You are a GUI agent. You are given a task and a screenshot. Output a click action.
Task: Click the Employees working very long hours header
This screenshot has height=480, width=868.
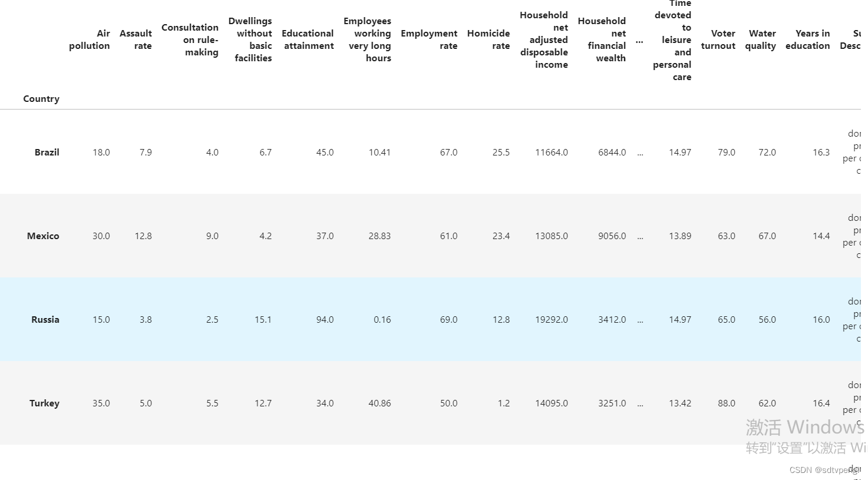click(368, 39)
